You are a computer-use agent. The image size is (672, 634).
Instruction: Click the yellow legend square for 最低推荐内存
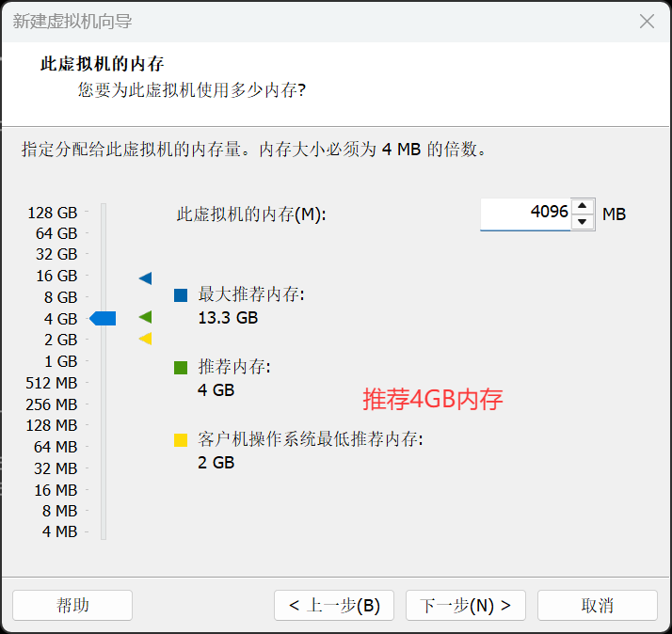[181, 440]
